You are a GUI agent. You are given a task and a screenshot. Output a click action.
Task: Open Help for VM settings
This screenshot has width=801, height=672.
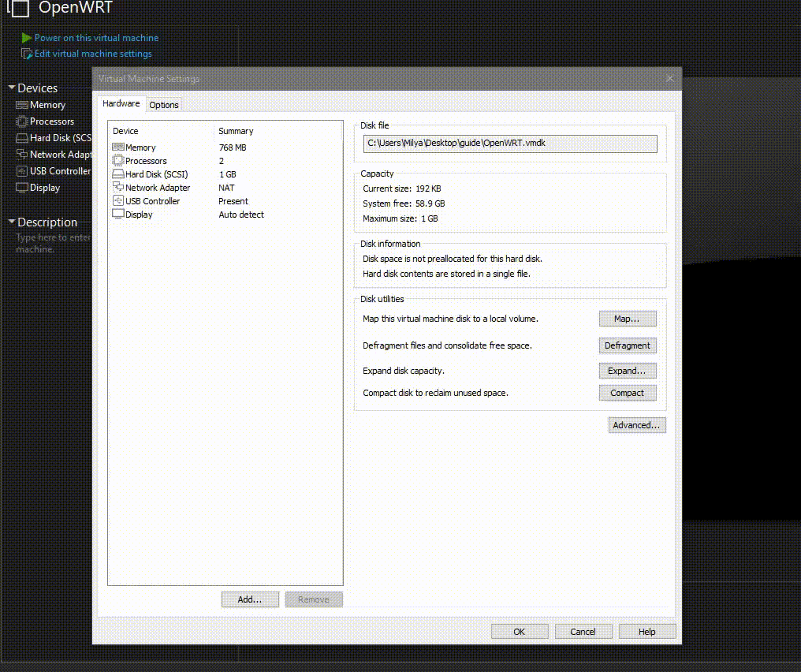point(646,632)
